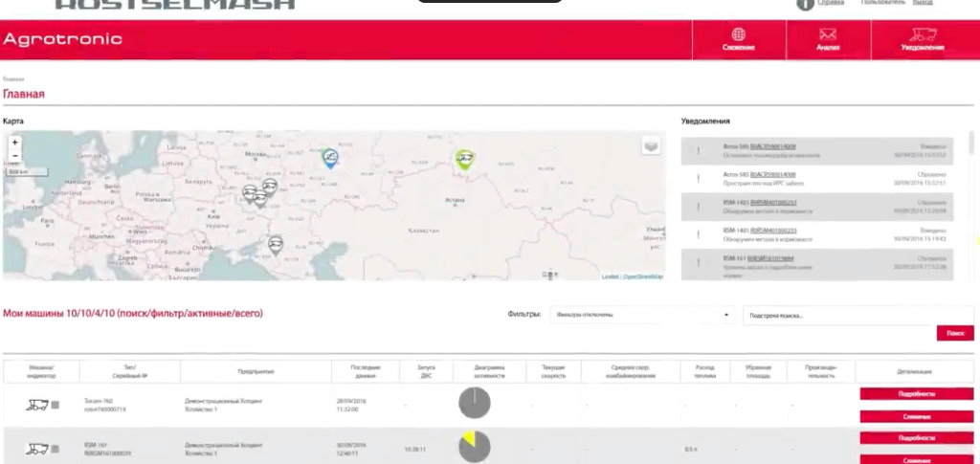980x464 pixels.
Task: Open the Анализ tab in red header
Action: click(828, 39)
